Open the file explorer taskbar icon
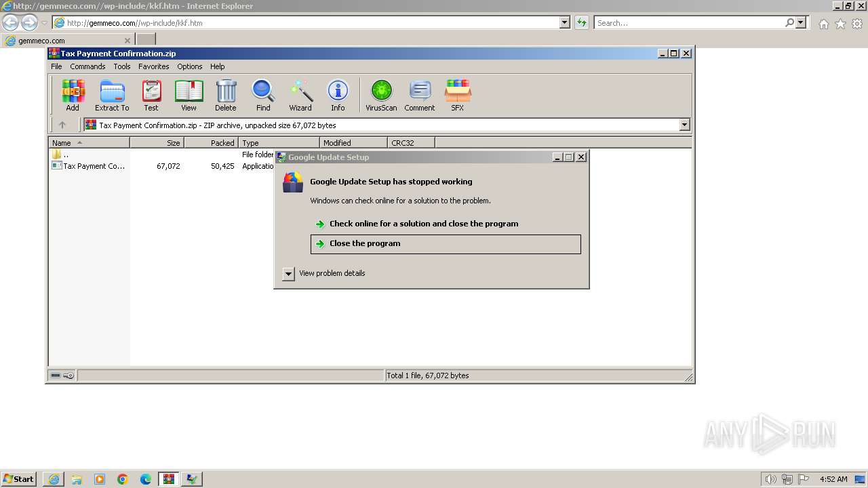 77,479
